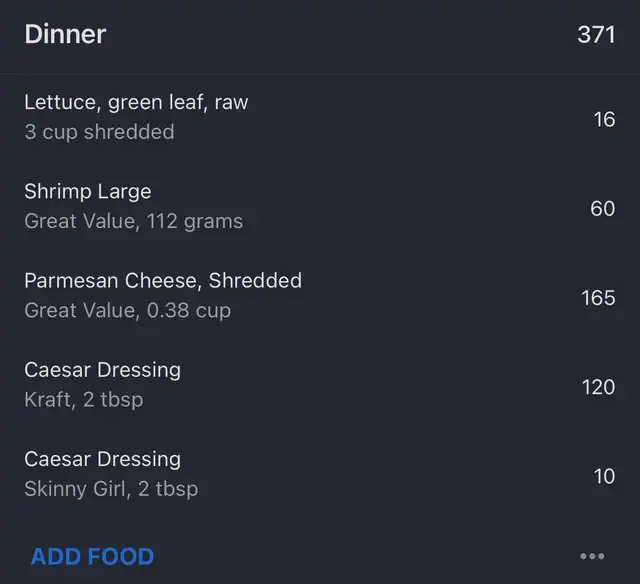Select the Dinner total 371 calories

(x=596, y=35)
